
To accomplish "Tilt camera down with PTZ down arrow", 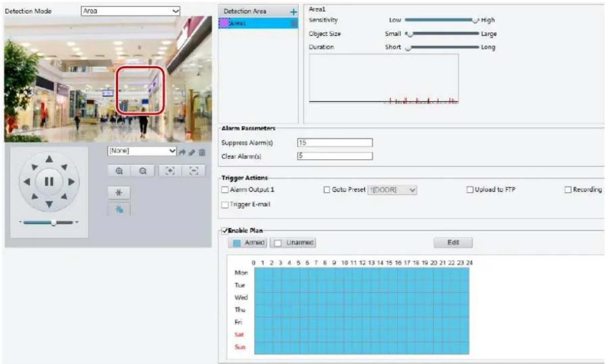I will click(x=49, y=204).
